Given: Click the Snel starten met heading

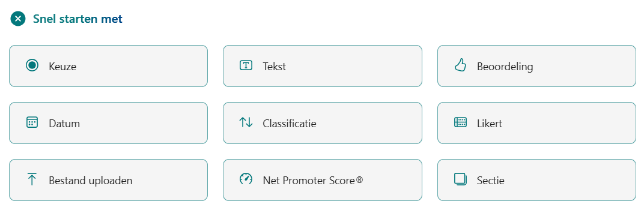Looking at the screenshot, I should click(x=77, y=19).
